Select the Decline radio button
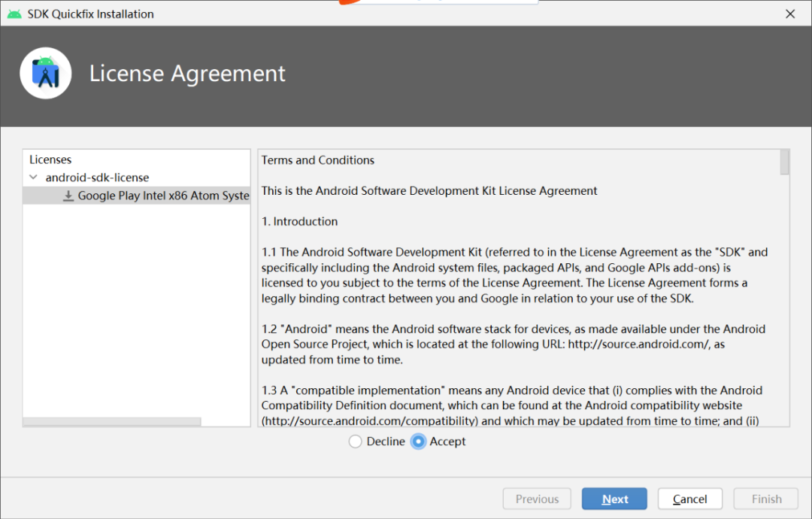812x519 pixels. (355, 442)
